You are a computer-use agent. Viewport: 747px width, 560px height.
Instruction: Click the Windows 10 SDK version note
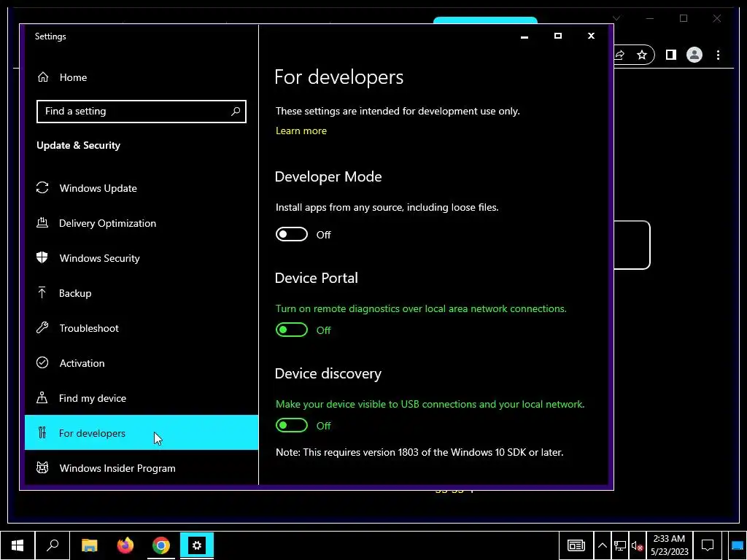(x=419, y=452)
